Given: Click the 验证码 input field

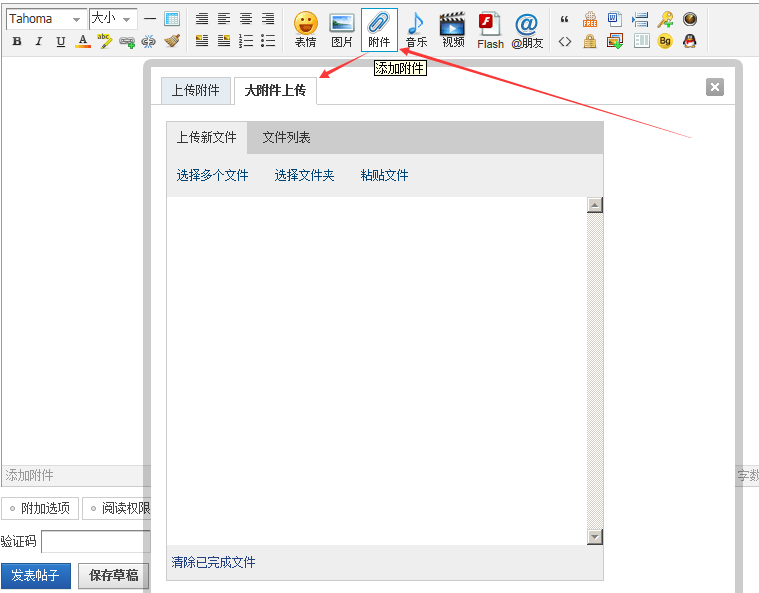Looking at the screenshot, I should click(x=96, y=541).
